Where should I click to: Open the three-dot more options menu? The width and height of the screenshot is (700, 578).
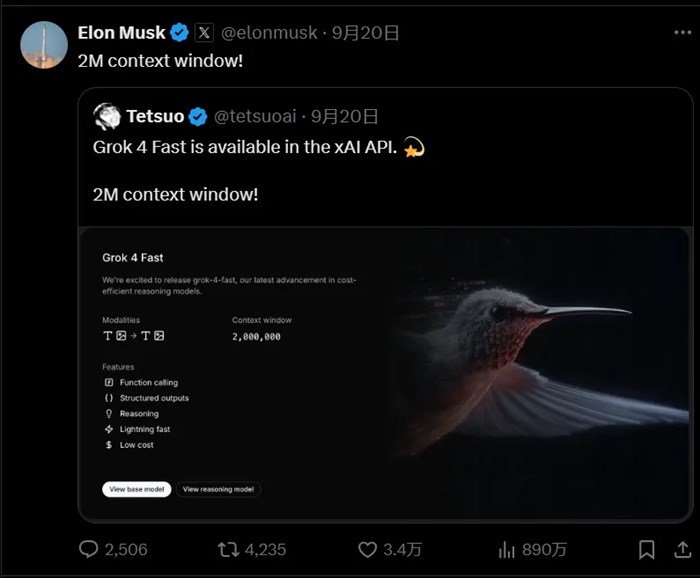pyautogui.click(x=682, y=32)
